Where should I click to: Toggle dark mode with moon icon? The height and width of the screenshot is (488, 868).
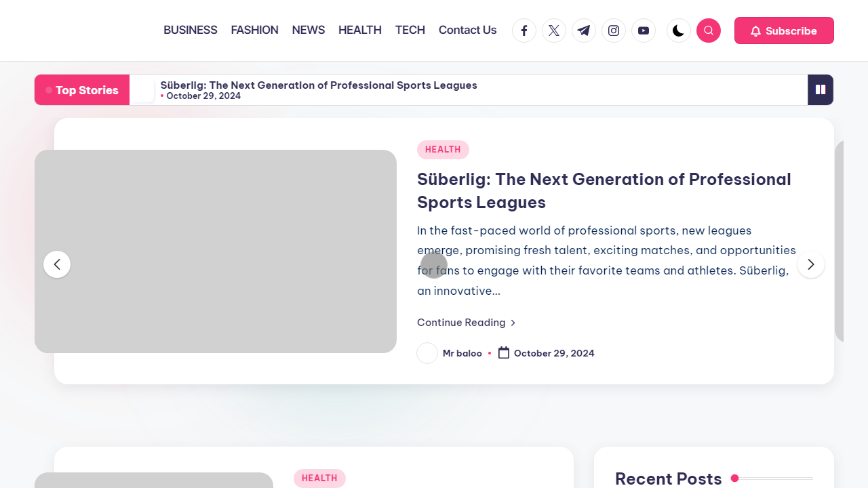pos(679,30)
